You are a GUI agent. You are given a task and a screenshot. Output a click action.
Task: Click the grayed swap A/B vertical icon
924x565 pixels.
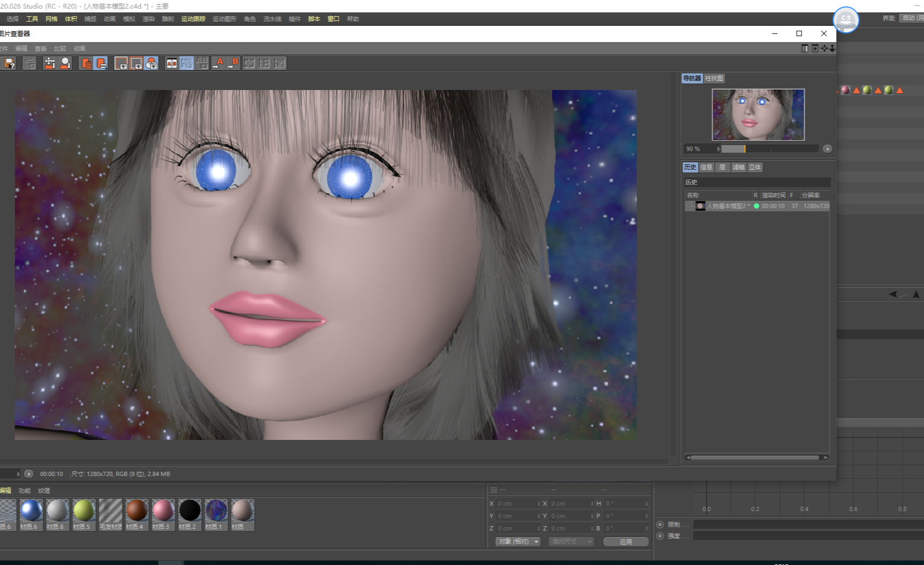tap(249, 64)
